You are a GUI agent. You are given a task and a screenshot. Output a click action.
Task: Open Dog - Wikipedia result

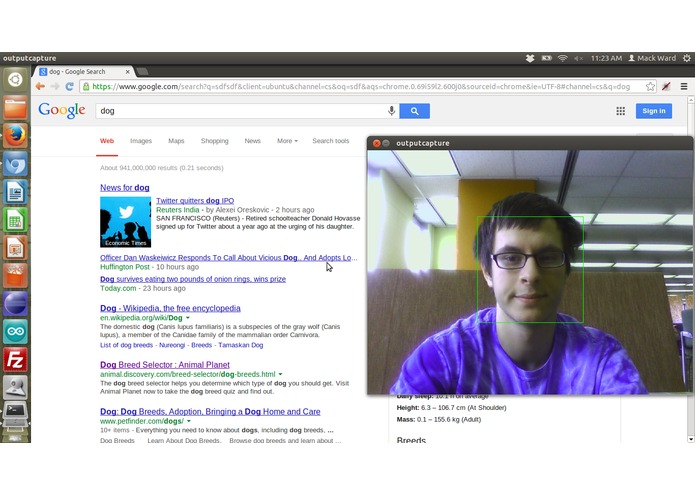[x=170, y=308]
